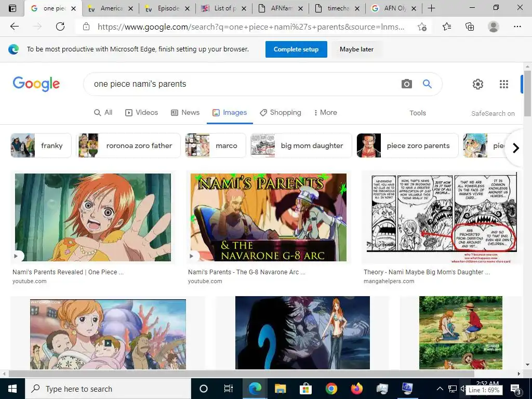
Task: Open the startled Nami anime thumbnail
Action: [93, 218]
